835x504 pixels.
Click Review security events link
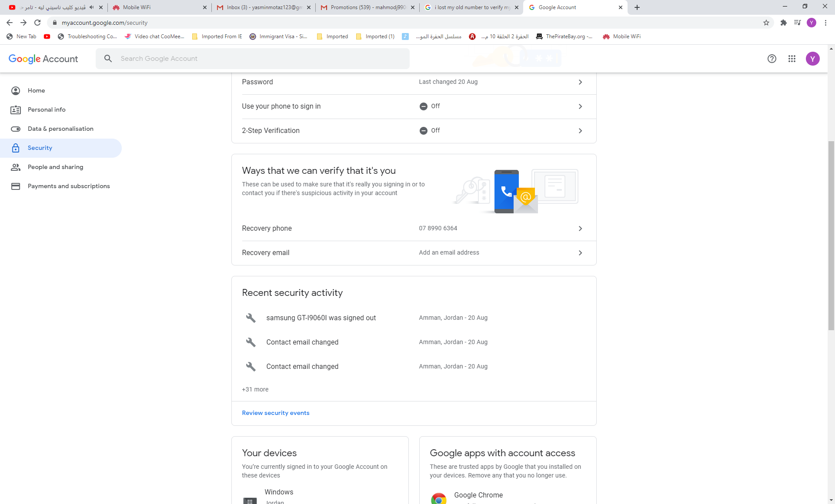coord(276,413)
